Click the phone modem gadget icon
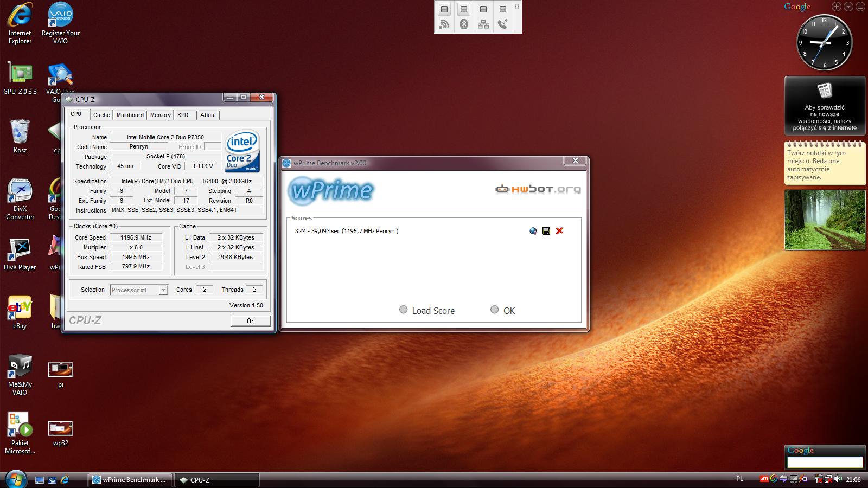Image resolution: width=868 pixels, height=488 pixels. (x=503, y=24)
